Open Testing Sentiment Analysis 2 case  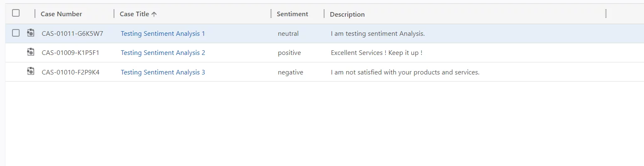click(x=163, y=53)
